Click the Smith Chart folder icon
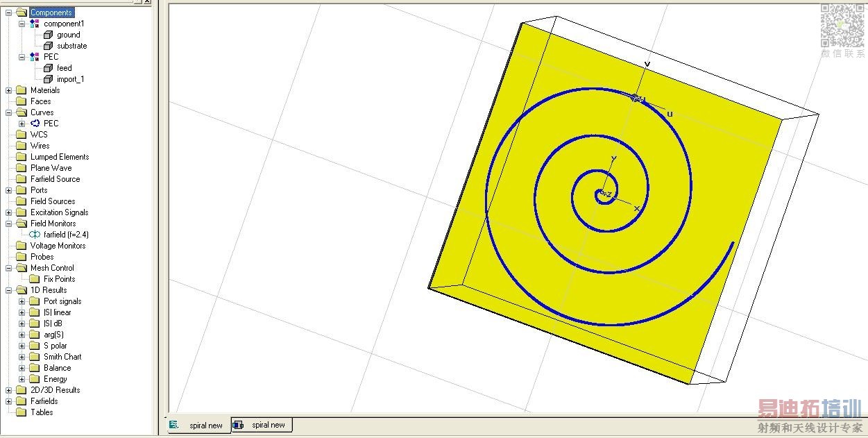This screenshot has width=868, height=438. pos(34,357)
